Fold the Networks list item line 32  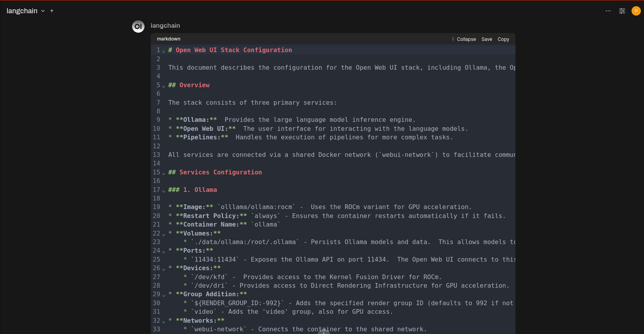click(164, 321)
